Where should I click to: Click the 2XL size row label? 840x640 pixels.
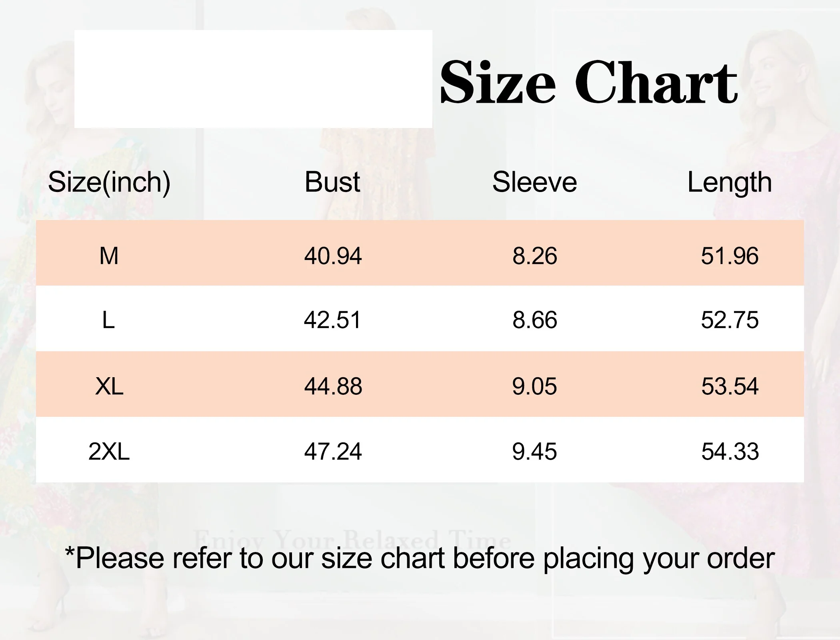[109, 452]
